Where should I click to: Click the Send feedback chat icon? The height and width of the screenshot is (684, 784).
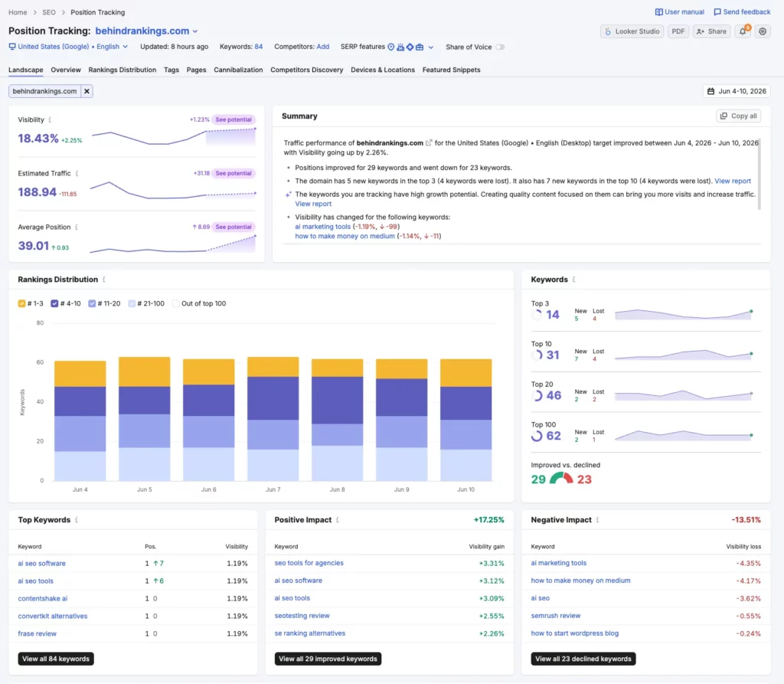coord(717,12)
